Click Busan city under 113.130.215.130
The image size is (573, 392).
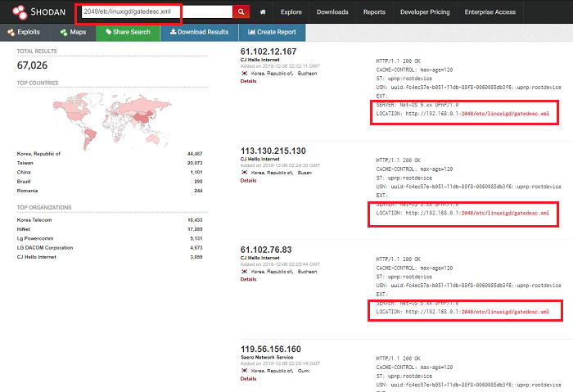pos(305,173)
